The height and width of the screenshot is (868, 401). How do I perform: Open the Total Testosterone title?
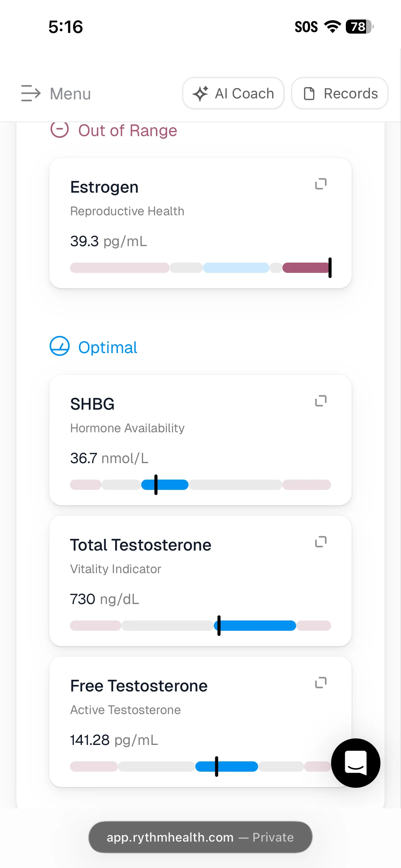[x=141, y=545]
